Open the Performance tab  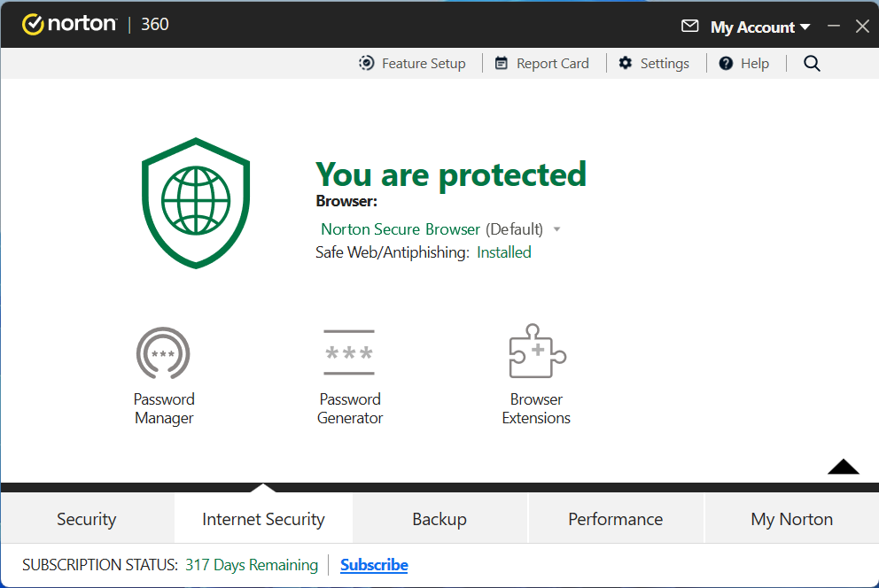coord(616,518)
